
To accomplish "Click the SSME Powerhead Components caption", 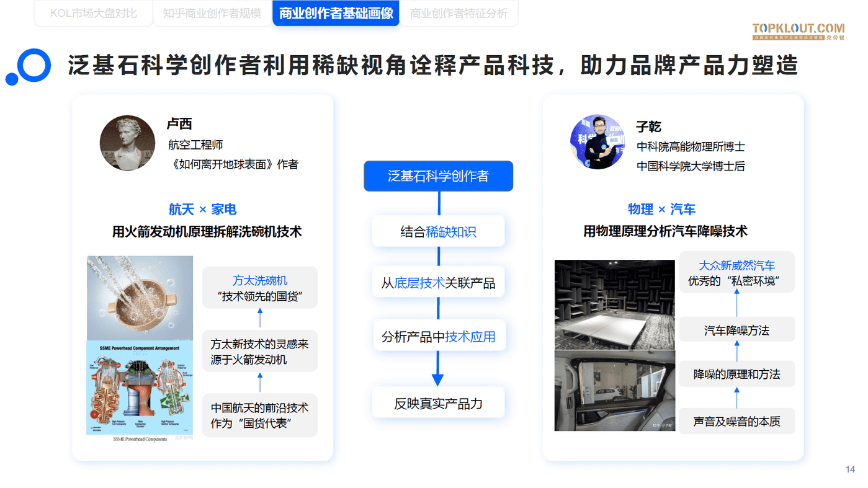I will [x=140, y=439].
